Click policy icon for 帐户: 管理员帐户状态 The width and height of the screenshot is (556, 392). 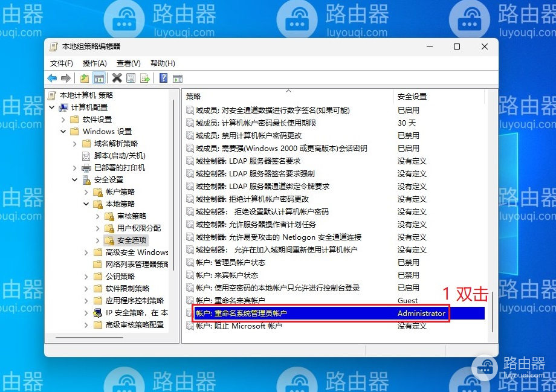(x=190, y=263)
